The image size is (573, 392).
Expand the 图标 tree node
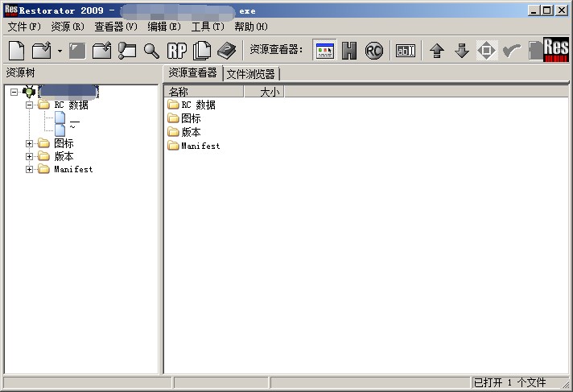[x=29, y=144]
